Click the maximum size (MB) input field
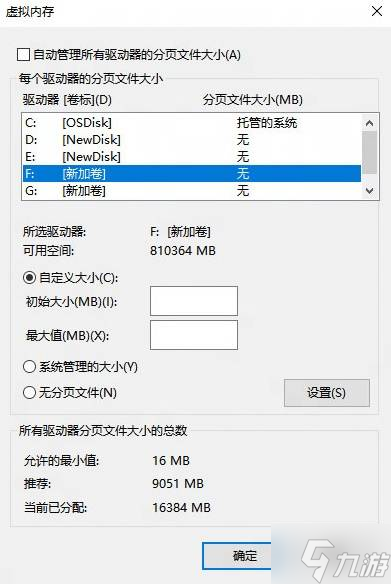 pos(194,335)
